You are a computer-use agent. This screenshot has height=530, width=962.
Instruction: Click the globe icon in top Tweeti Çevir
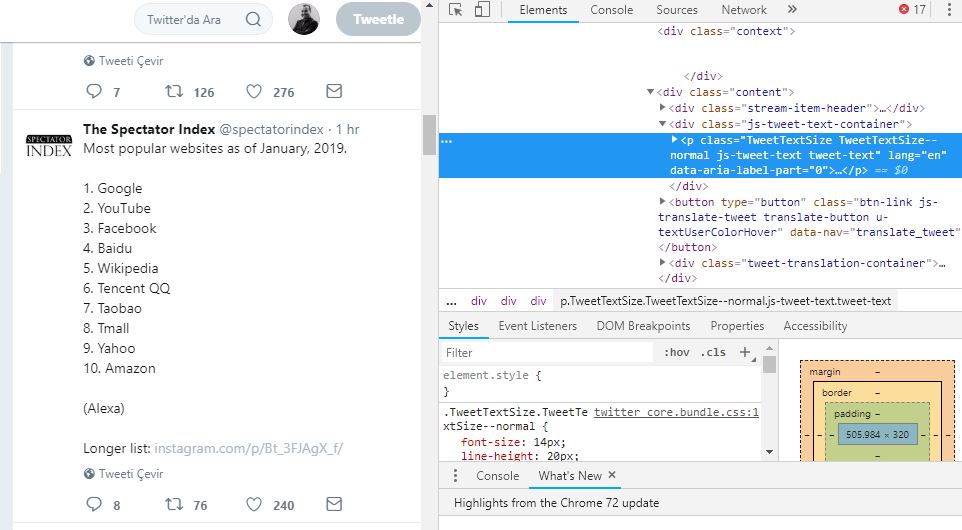point(89,61)
